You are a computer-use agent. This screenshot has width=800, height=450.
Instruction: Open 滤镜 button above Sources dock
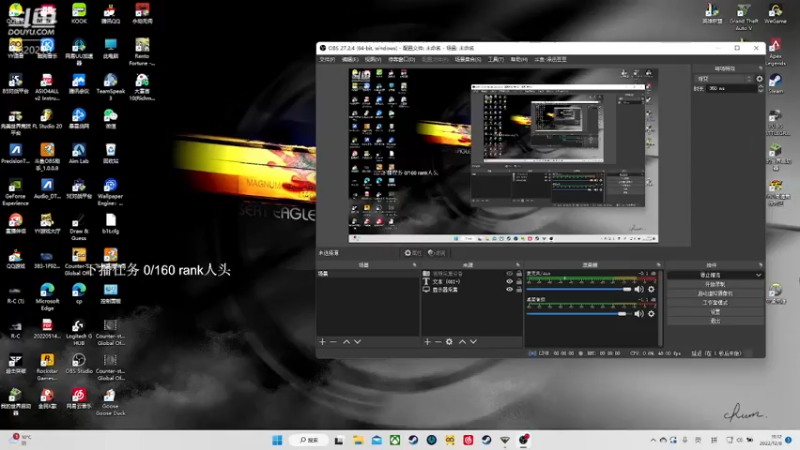tap(437, 253)
